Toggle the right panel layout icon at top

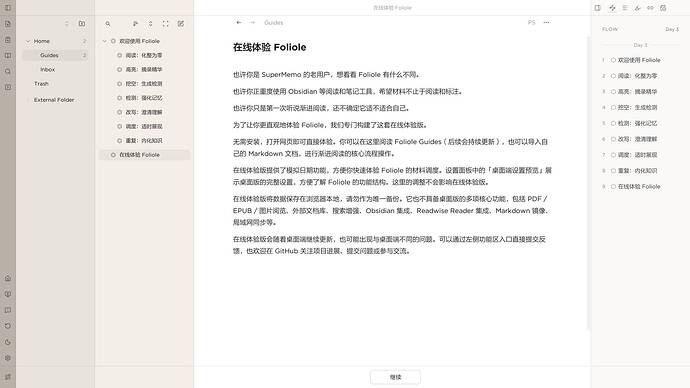(598, 8)
